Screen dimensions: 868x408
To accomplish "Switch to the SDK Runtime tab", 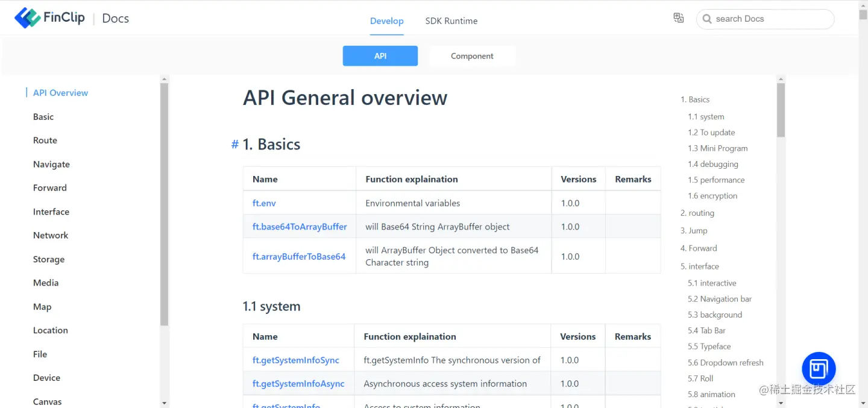I will 451,20.
